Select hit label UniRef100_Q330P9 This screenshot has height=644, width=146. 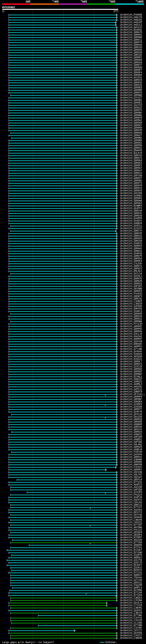click(x=131, y=492)
